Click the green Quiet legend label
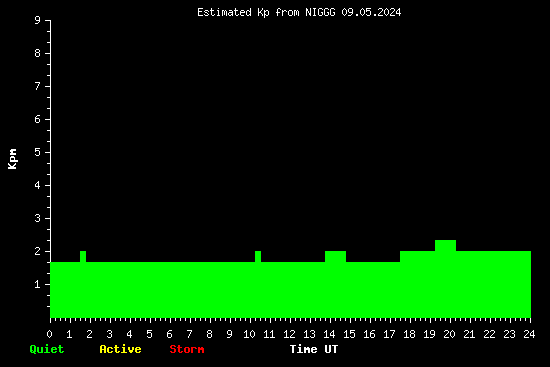The height and width of the screenshot is (367, 550). pos(47,349)
